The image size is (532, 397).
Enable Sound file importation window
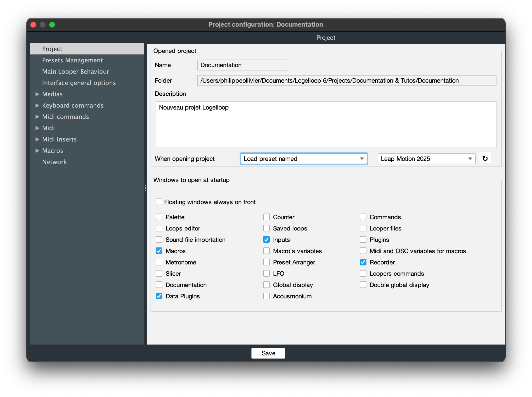[x=159, y=239]
